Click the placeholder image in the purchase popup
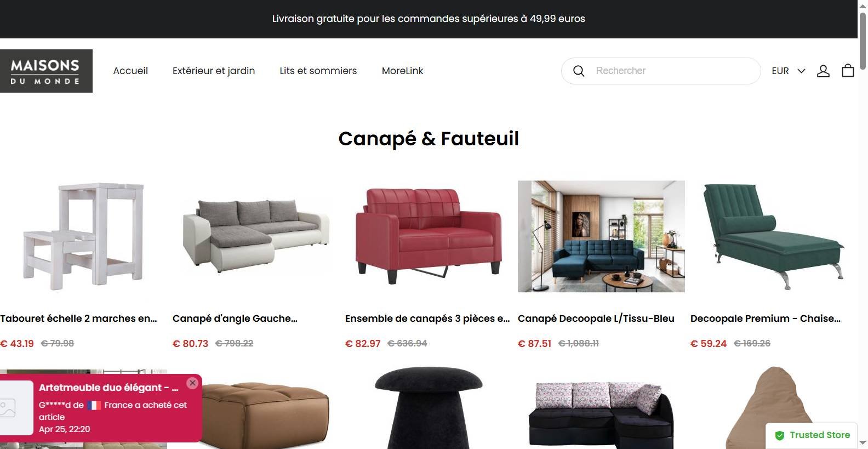 (x=8, y=408)
